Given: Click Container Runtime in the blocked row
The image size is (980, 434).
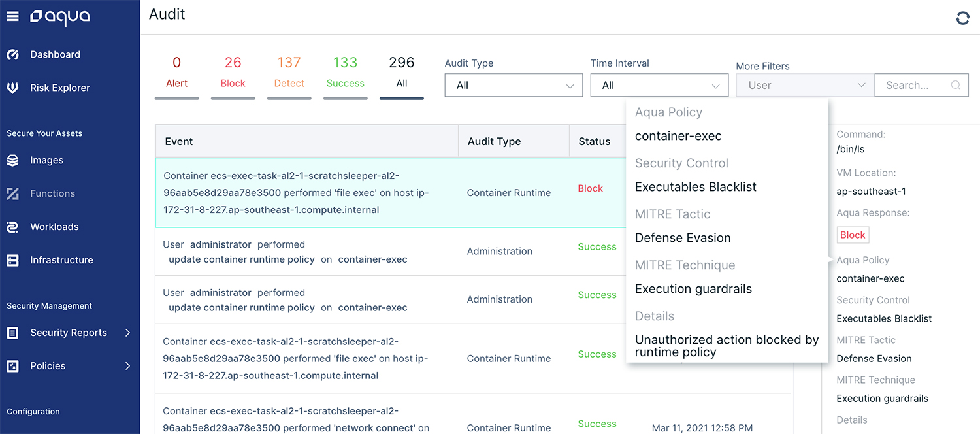Looking at the screenshot, I should [x=509, y=193].
